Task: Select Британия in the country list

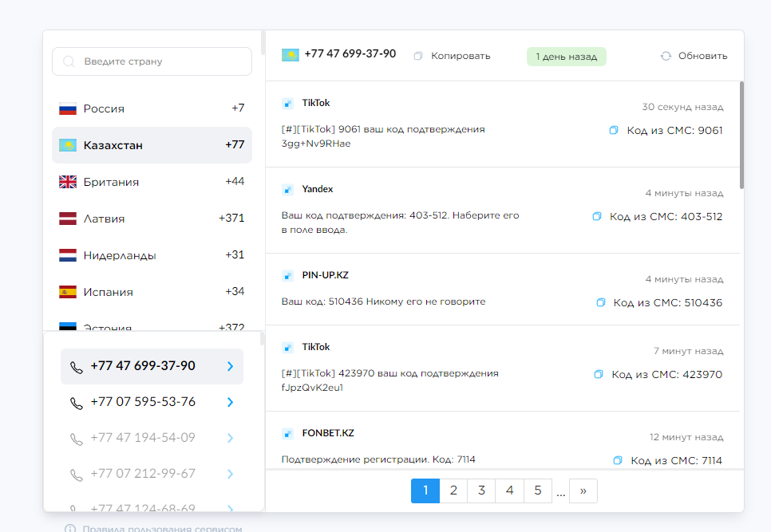Action: (152, 182)
